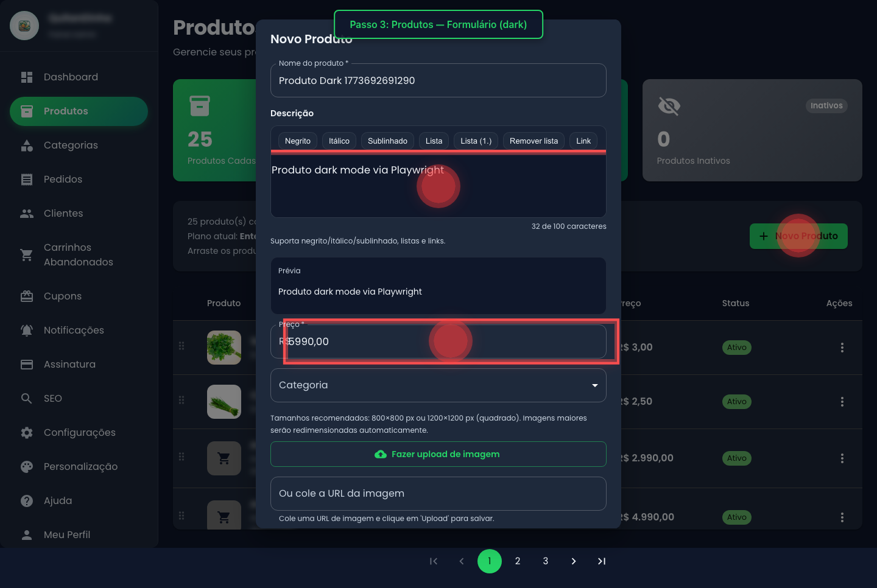877x588 pixels.
Task: Click the Categorias shapes icon
Action: pyautogui.click(x=27, y=145)
